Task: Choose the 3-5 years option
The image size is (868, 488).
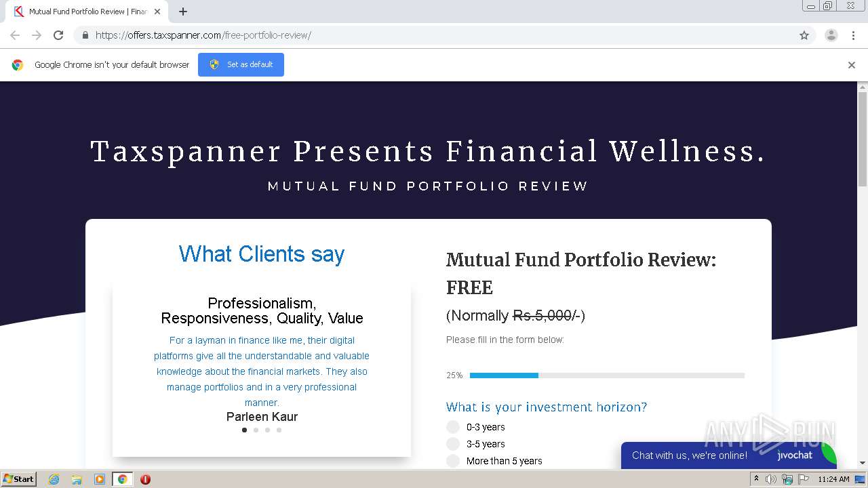Action: [x=453, y=444]
